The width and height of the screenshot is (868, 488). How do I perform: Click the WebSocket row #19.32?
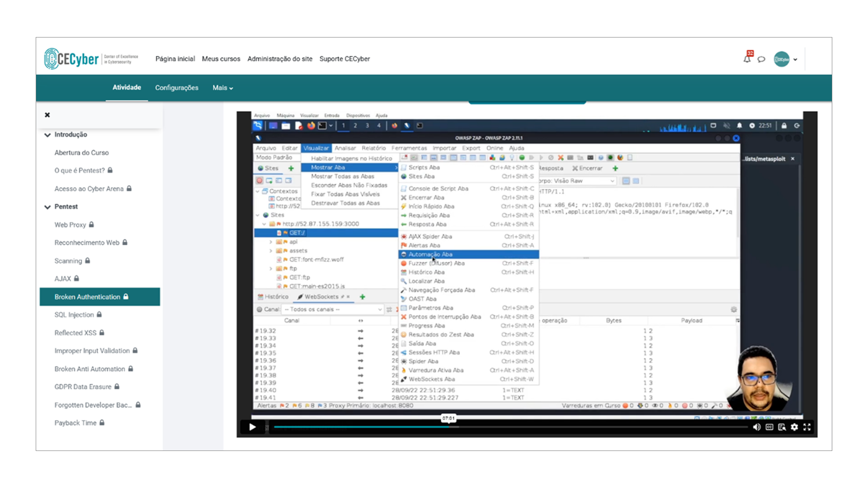pyautogui.click(x=265, y=331)
